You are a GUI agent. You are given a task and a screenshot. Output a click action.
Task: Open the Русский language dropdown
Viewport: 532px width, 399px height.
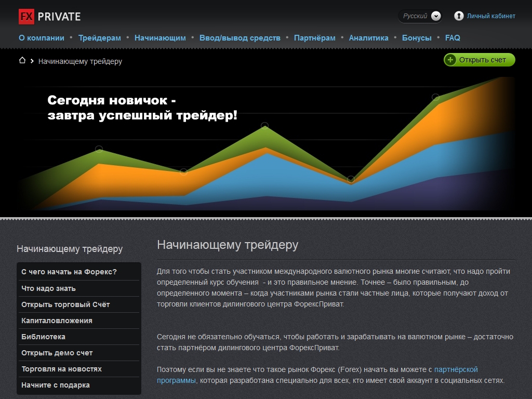click(x=416, y=16)
